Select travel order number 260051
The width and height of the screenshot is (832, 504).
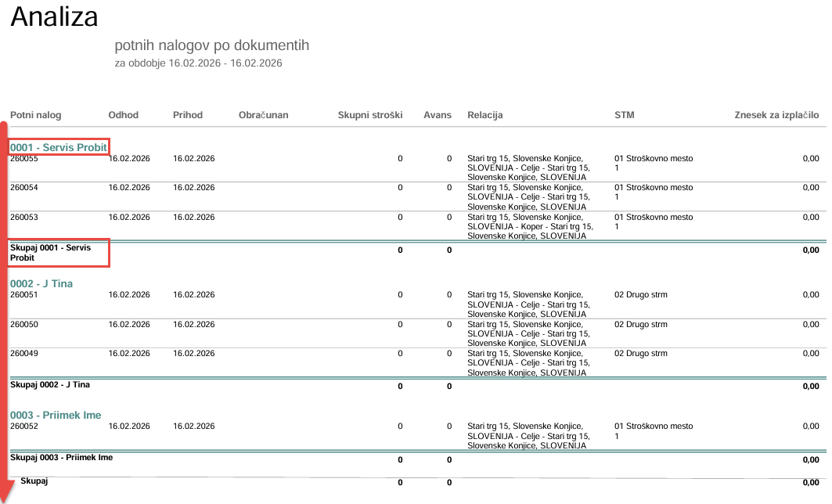[24, 295]
